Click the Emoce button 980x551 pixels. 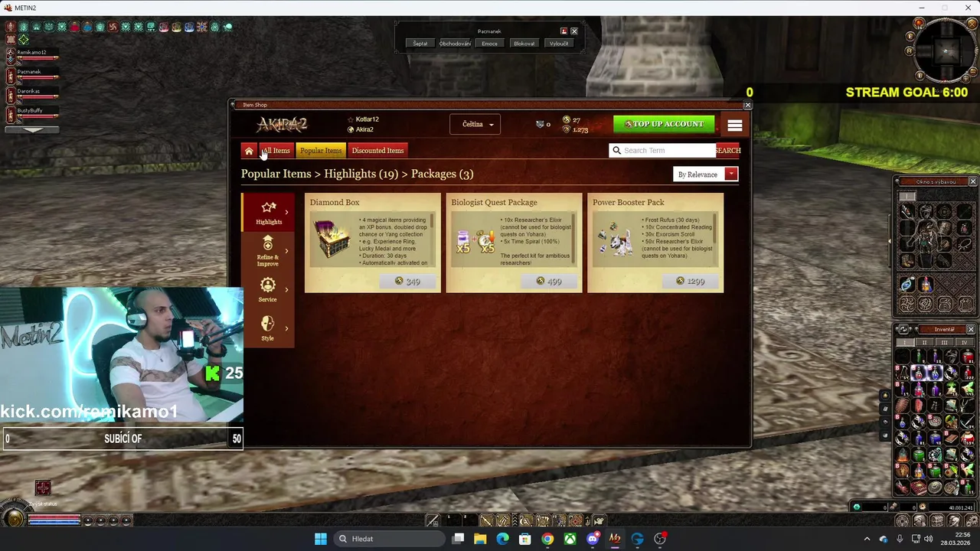click(x=489, y=44)
